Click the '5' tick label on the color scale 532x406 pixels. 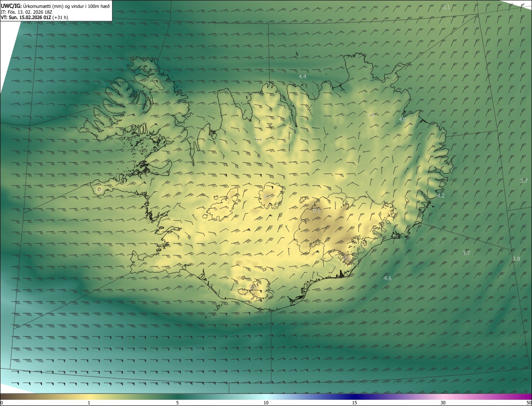pyautogui.click(x=177, y=403)
